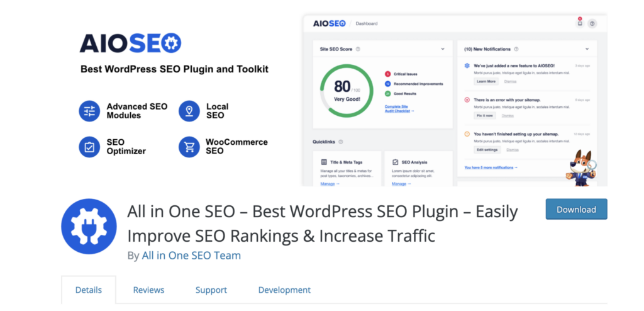
Task: Open the Support tab
Action: tap(211, 290)
